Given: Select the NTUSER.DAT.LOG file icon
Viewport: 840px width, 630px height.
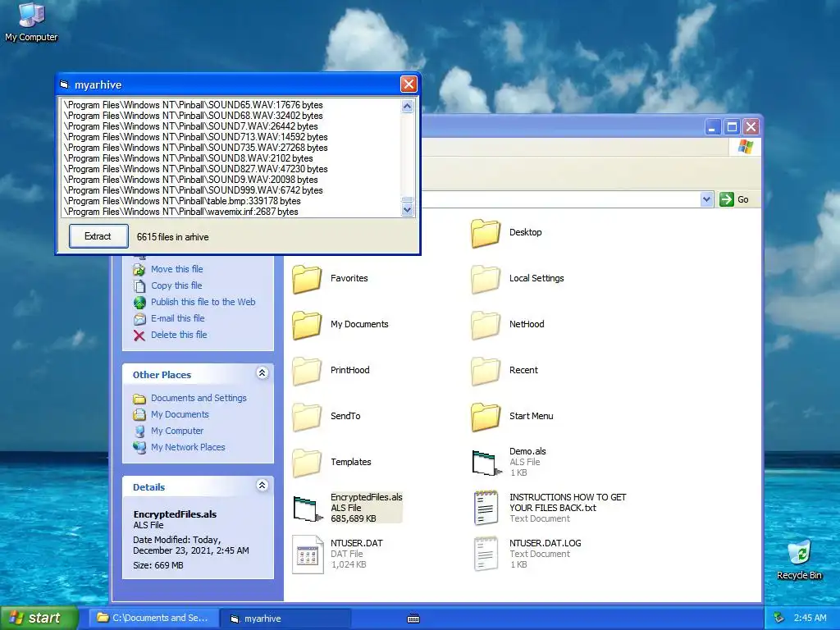Looking at the screenshot, I should [486, 554].
